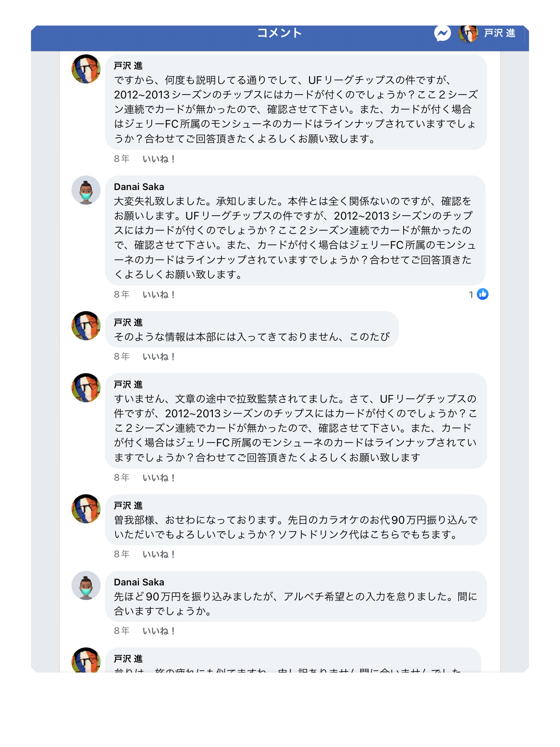
Task: Click the avatar beside the 'すいません' comment
Action: 86,388
